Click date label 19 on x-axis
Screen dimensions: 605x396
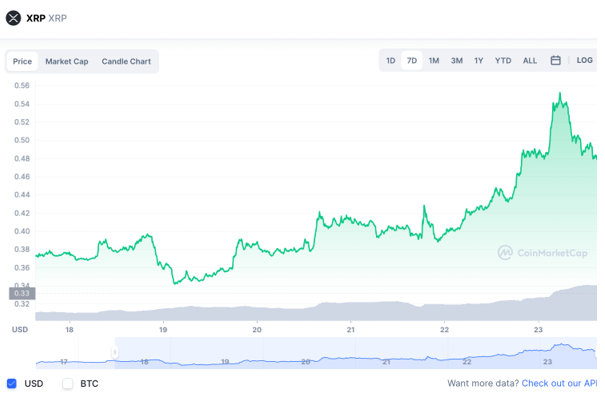(x=163, y=330)
